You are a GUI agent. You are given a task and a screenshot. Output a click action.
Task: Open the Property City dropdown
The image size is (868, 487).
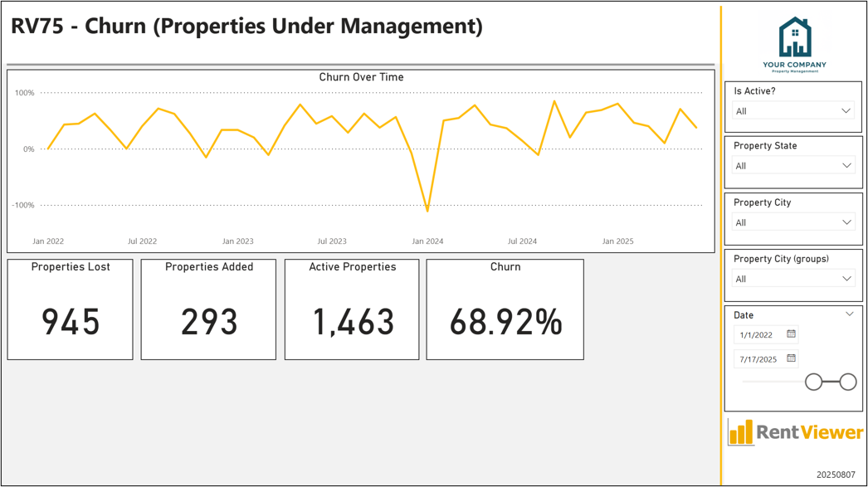pyautogui.click(x=793, y=222)
